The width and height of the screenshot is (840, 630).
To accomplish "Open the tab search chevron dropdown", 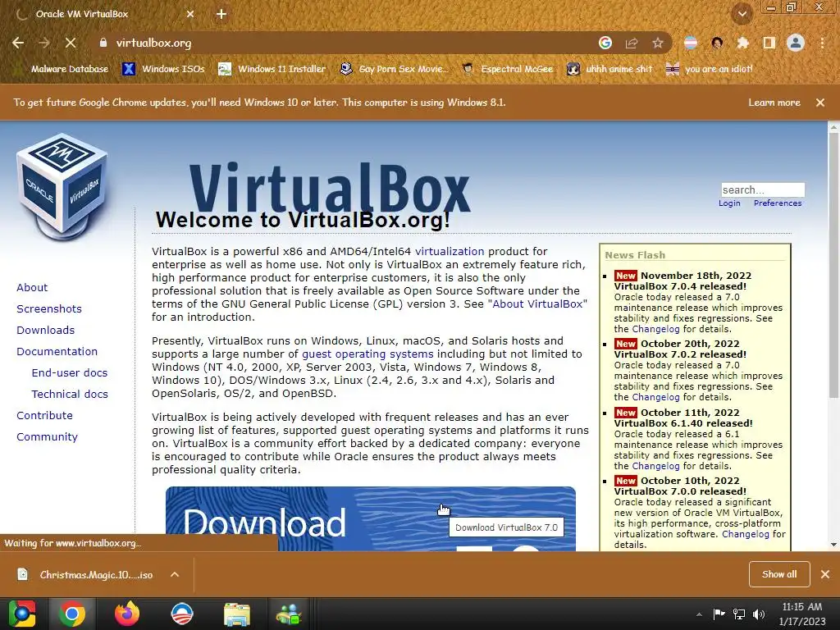I will [742, 14].
